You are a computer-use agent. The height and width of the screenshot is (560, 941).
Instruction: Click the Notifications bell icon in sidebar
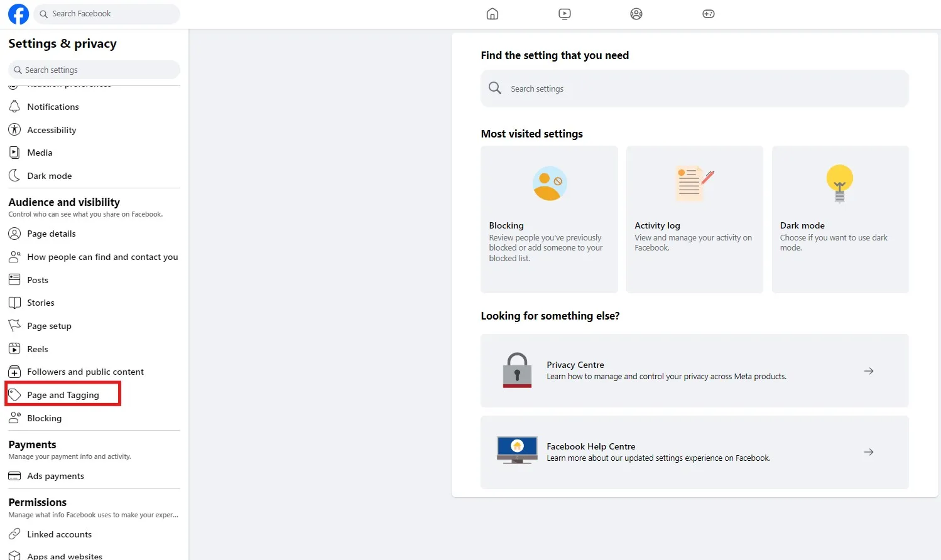pos(14,106)
